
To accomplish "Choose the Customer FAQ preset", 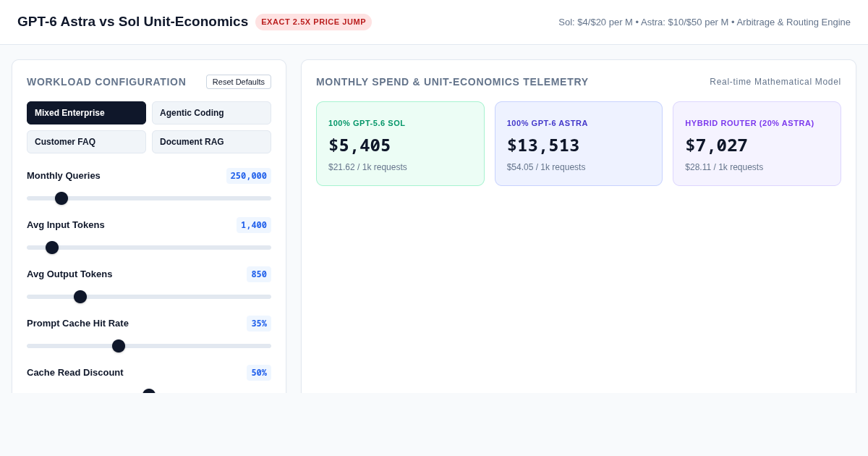I will click(86, 142).
